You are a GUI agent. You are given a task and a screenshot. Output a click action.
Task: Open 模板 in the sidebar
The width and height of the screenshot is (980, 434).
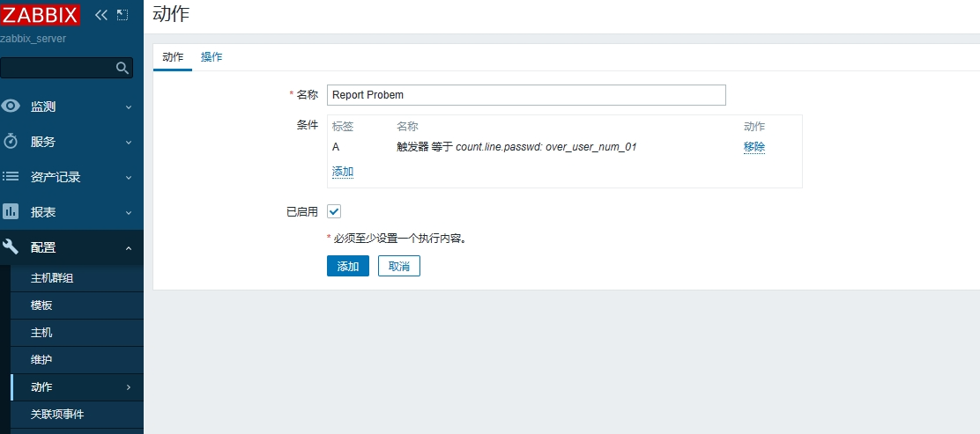point(41,305)
